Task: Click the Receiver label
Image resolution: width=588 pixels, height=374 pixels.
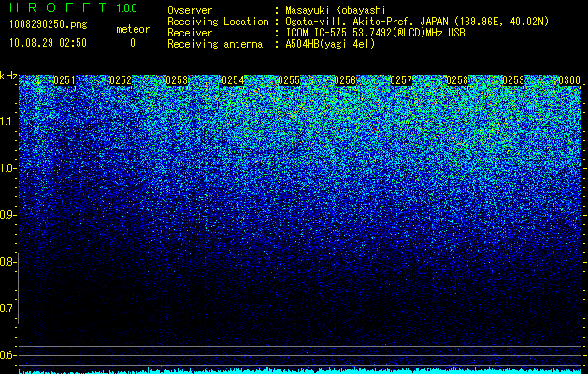Action: tap(190, 33)
